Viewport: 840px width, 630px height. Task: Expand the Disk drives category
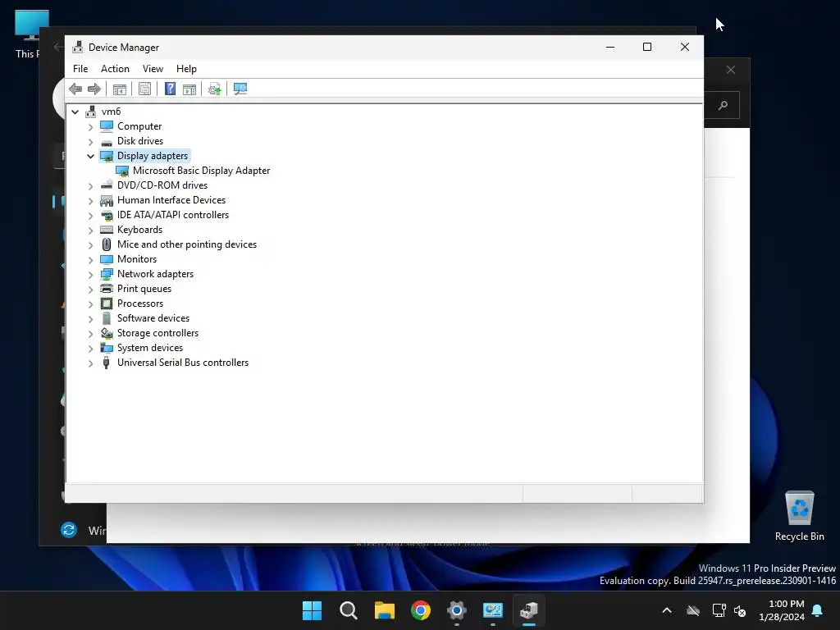90,142
